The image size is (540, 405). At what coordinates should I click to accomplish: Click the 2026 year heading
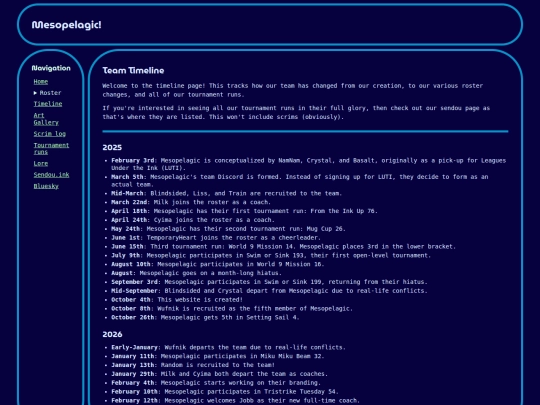tap(112, 334)
